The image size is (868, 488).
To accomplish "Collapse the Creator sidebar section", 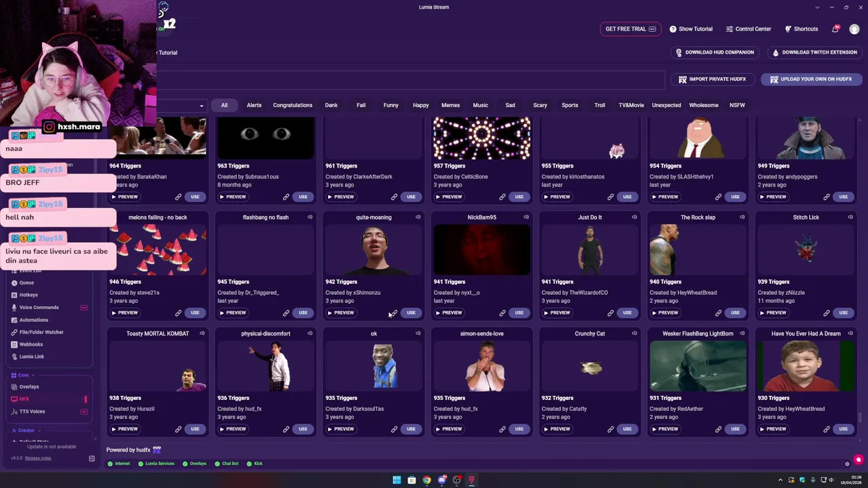I will [26, 430].
